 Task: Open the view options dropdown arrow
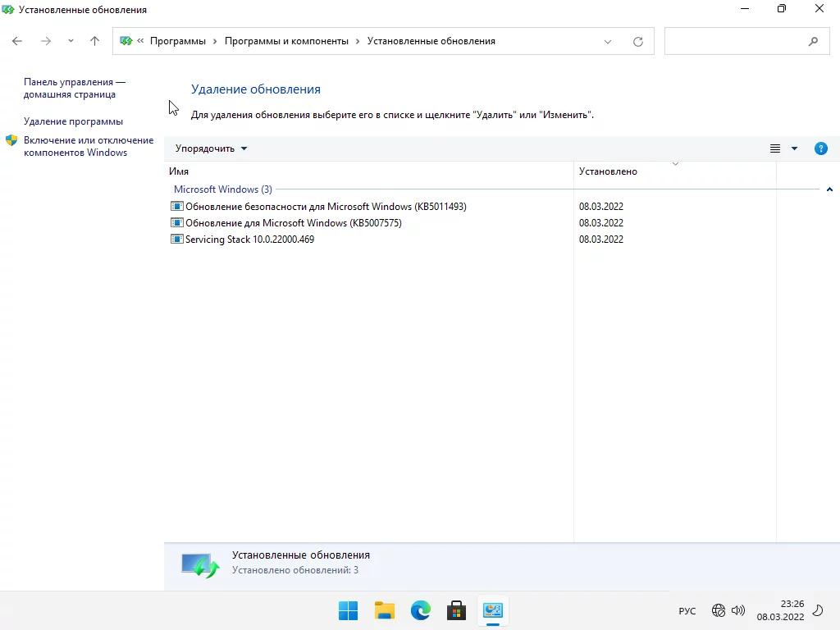[x=794, y=149]
